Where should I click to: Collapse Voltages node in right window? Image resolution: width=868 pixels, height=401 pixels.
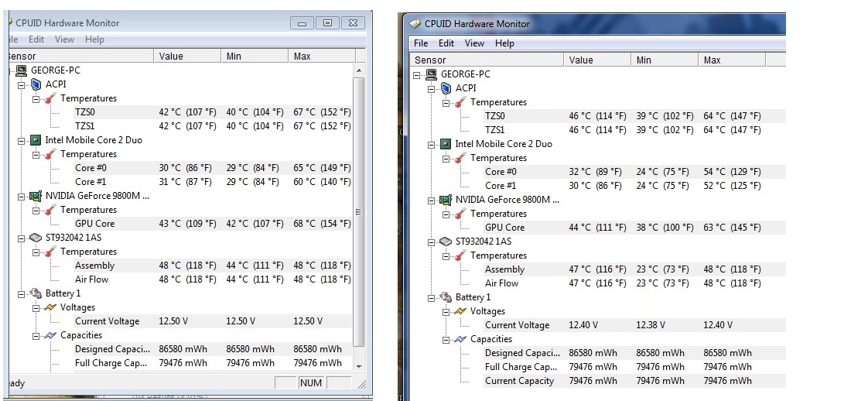[446, 311]
